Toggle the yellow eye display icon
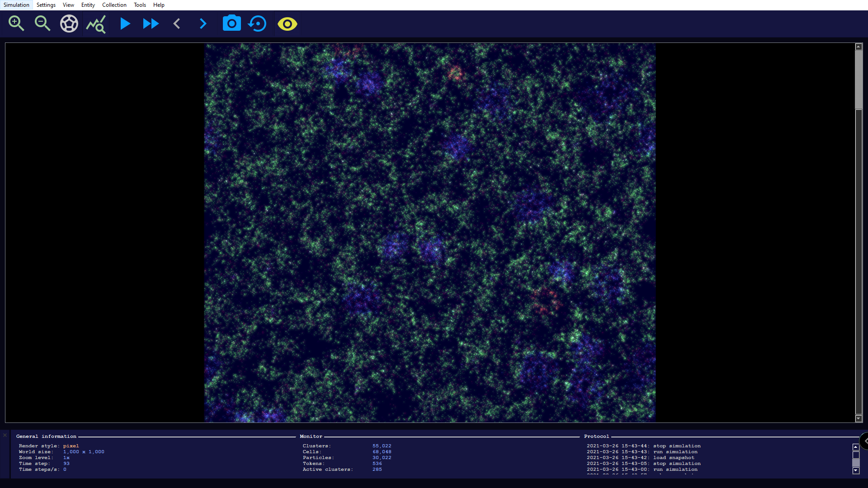This screenshot has width=868, height=488. pos(287,23)
